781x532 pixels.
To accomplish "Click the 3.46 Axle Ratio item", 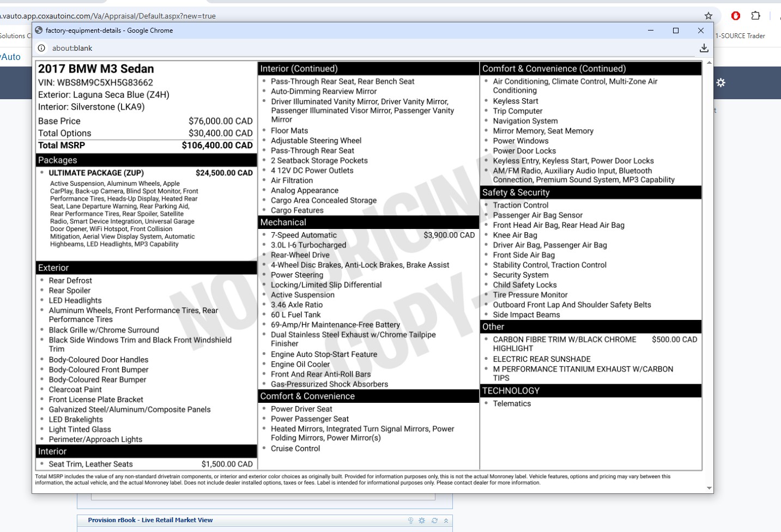I will (297, 305).
